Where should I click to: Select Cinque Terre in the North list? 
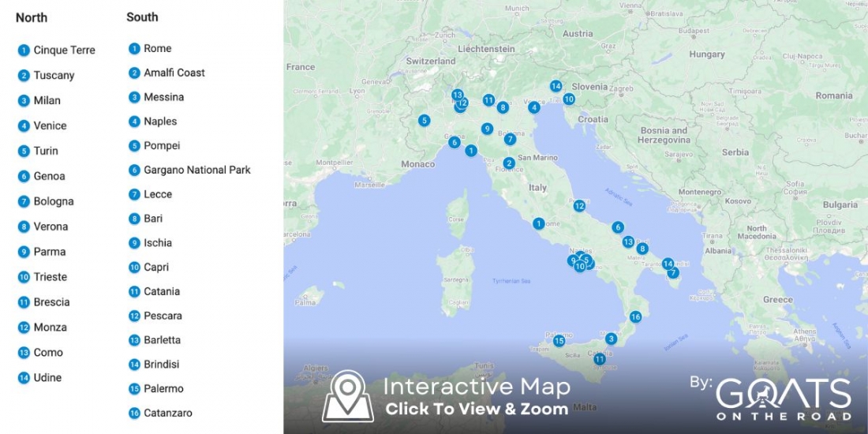(x=63, y=51)
